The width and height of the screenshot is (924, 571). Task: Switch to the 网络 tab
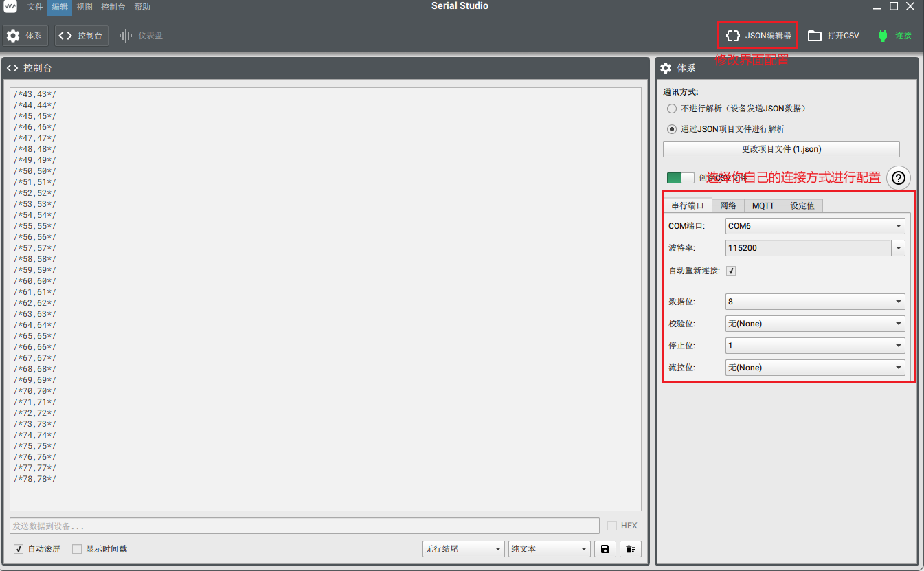point(728,205)
